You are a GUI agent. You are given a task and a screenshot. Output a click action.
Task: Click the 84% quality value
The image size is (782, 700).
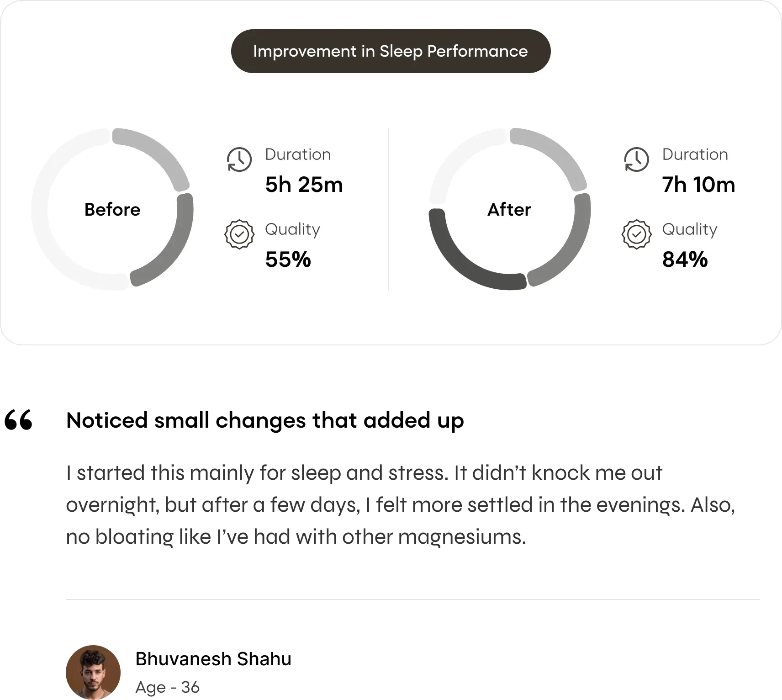pos(685,260)
